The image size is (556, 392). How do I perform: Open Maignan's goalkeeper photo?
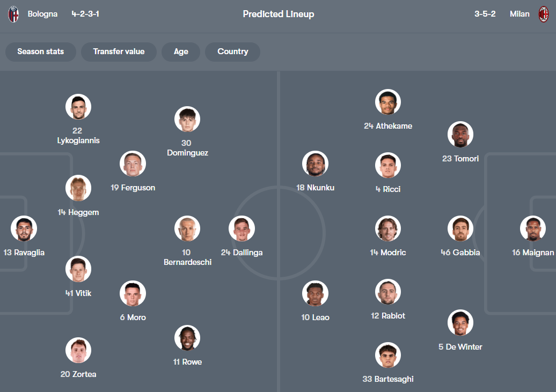tap(533, 229)
